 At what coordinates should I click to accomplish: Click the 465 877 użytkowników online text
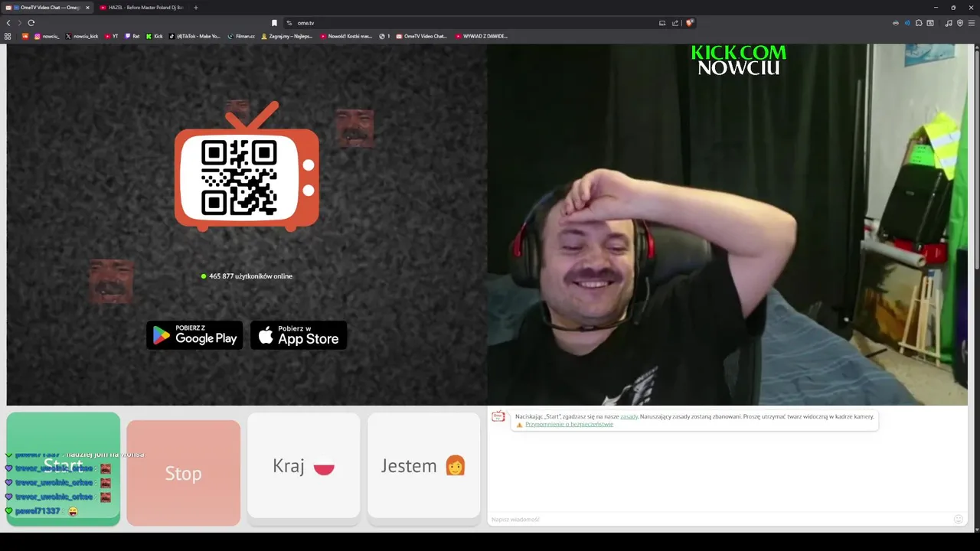(x=250, y=276)
